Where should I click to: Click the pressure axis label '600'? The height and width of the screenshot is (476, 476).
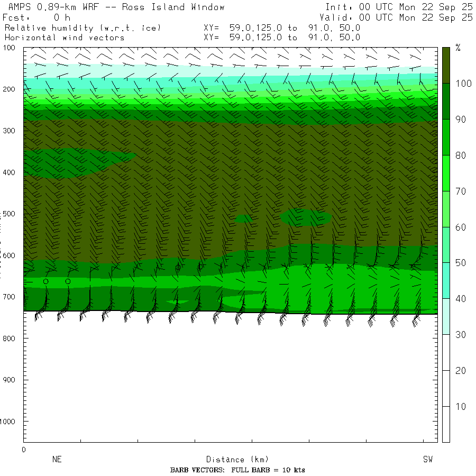[9, 255]
